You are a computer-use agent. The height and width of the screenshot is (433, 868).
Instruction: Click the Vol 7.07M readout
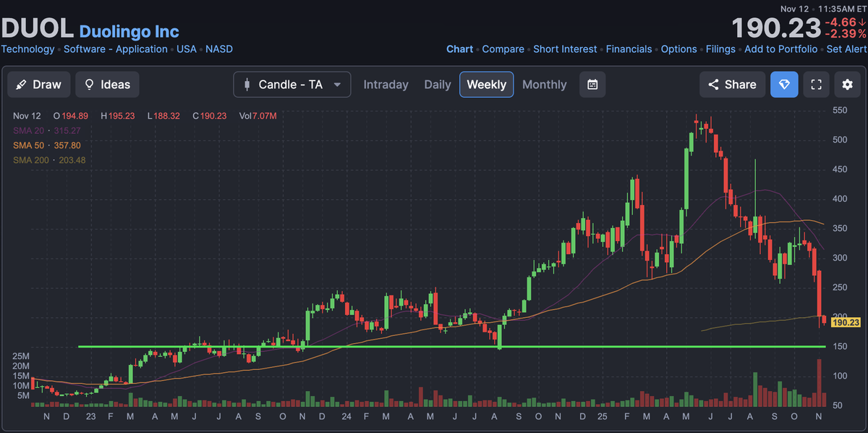pos(258,116)
